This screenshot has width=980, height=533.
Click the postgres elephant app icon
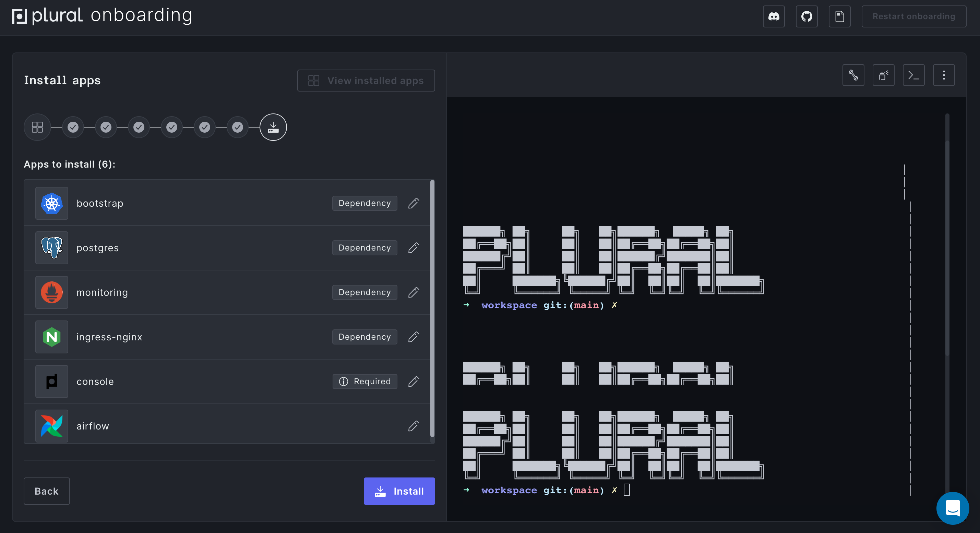click(x=52, y=248)
